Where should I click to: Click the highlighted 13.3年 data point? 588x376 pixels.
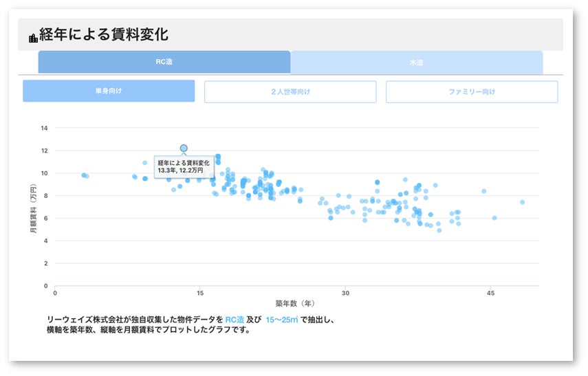click(184, 148)
